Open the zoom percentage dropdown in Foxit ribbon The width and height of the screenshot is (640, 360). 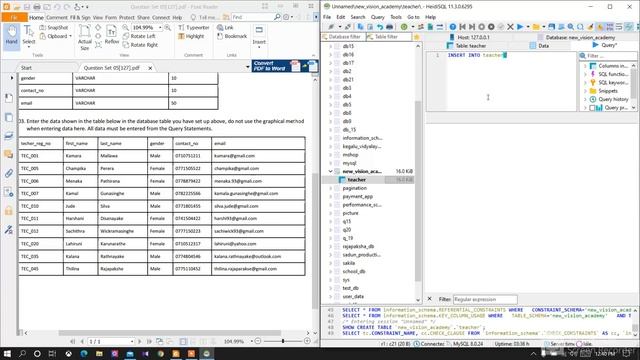tap(160, 27)
